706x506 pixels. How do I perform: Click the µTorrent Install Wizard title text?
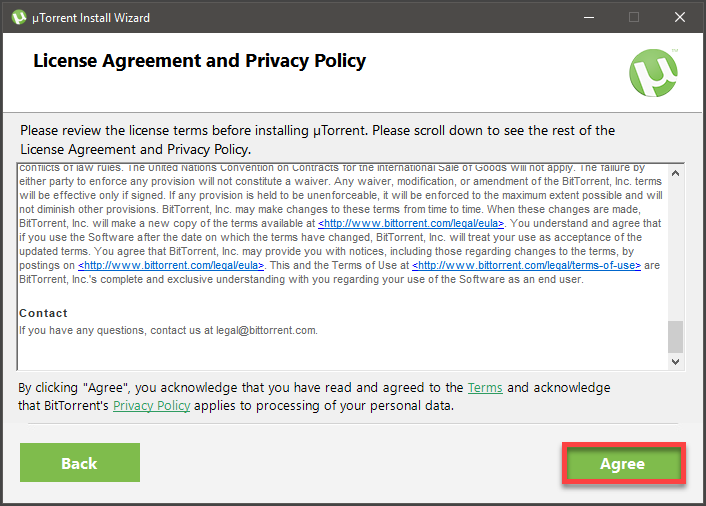[x=91, y=17]
